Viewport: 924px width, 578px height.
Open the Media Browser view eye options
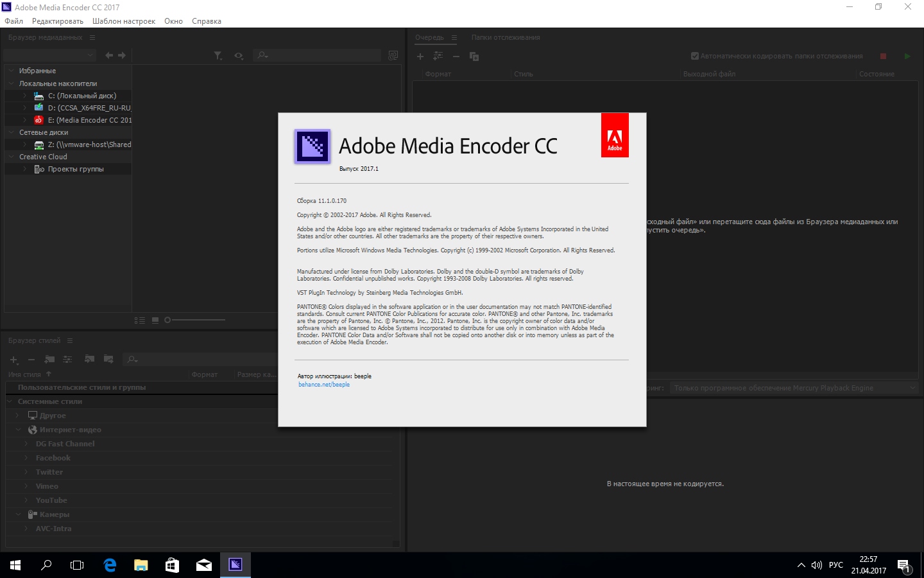239,56
